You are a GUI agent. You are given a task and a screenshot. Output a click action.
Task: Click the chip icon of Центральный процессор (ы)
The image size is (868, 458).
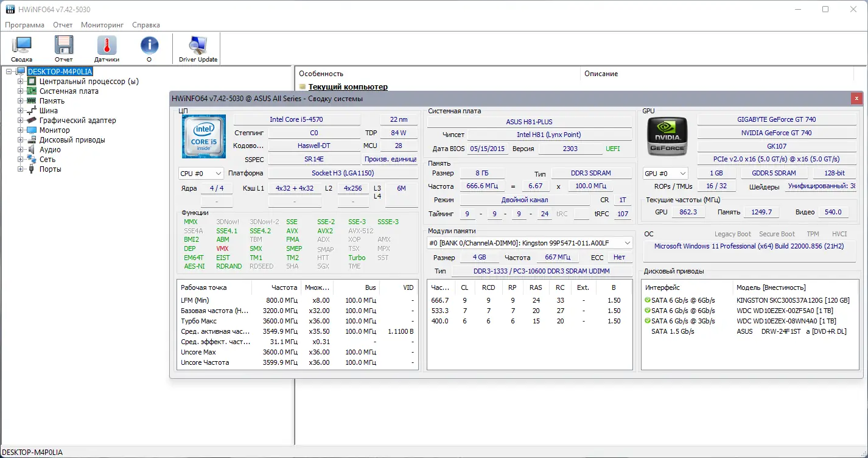tap(32, 81)
